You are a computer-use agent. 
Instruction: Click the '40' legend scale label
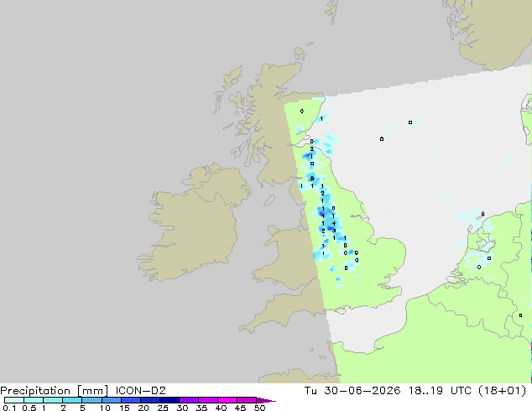[221, 408]
